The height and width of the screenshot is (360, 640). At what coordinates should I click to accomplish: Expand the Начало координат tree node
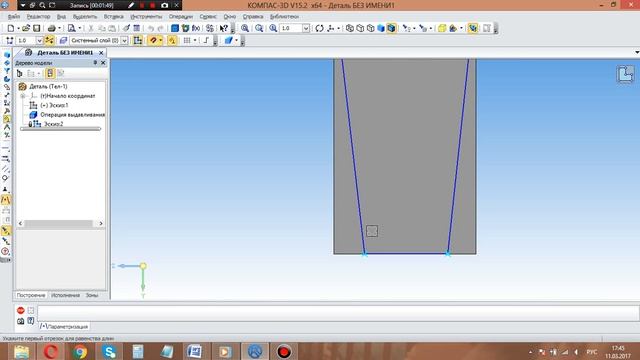[x=23, y=96]
